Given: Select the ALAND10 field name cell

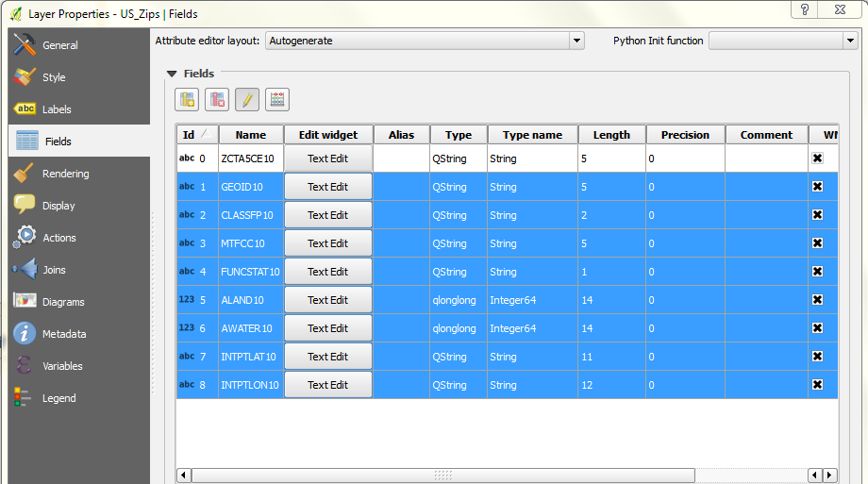Looking at the screenshot, I should 251,300.
